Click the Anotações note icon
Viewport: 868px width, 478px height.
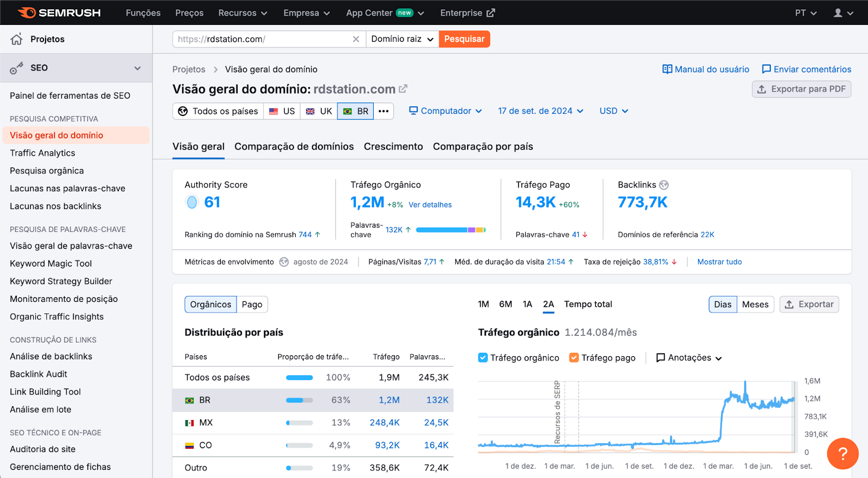point(661,358)
